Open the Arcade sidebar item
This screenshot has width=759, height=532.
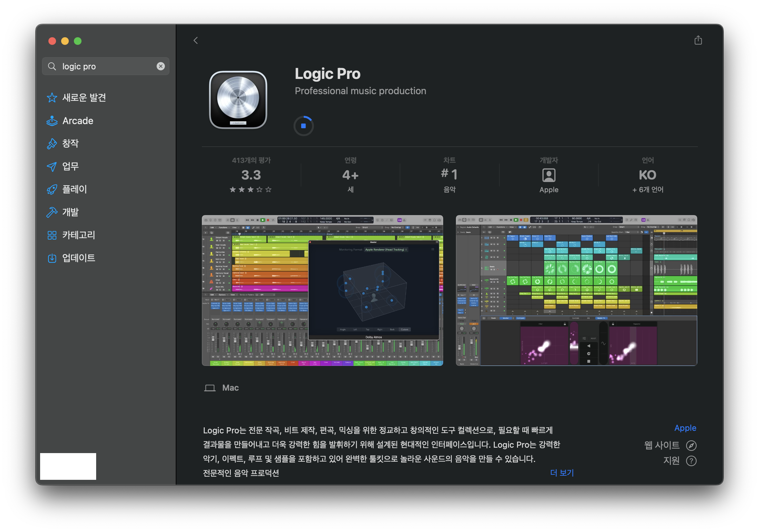click(x=78, y=121)
